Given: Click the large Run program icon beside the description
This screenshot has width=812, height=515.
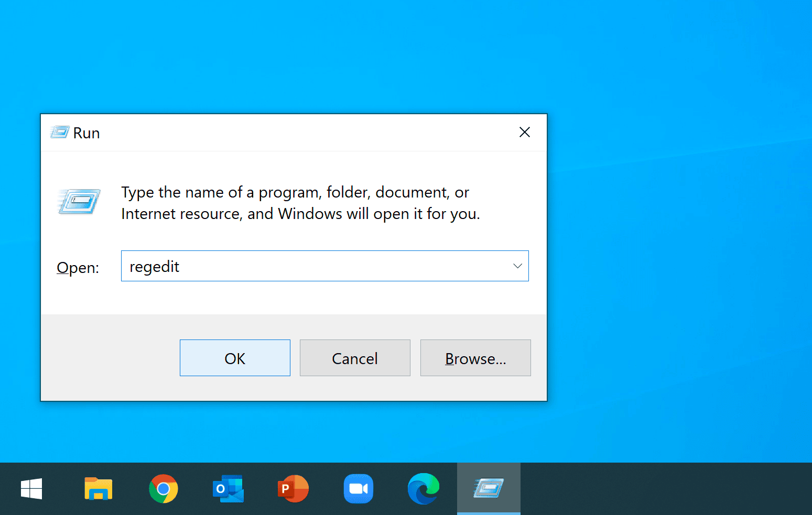Looking at the screenshot, I should pyautogui.click(x=78, y=202).
